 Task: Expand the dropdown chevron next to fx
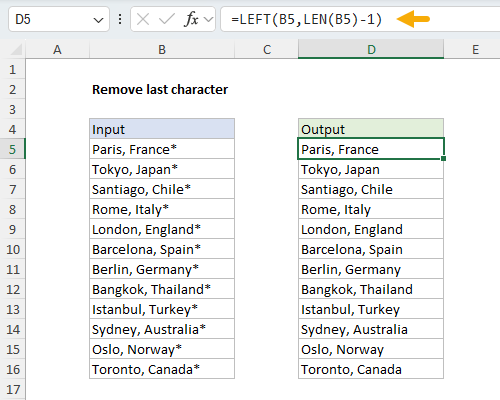pyautogui.click(x=209, y=19)
